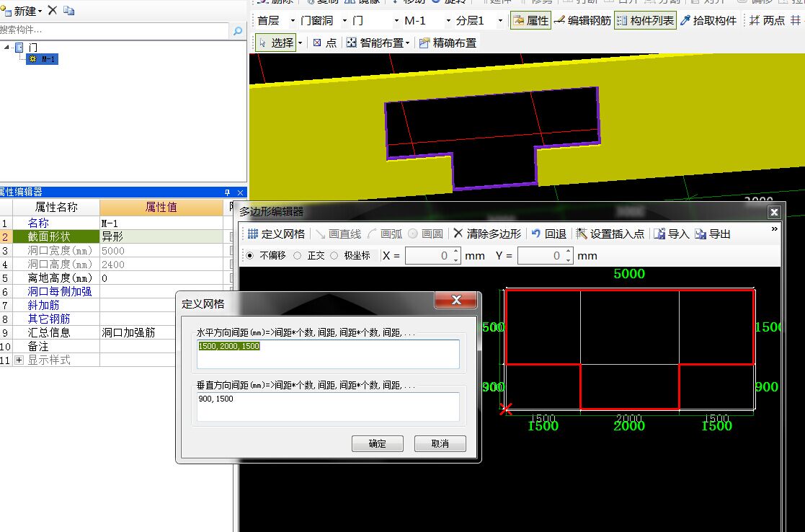Click the 离地高度 value cell 0
Image resolution: width=805 pixels, height=532 pixels.
click(x=161, y=278)
